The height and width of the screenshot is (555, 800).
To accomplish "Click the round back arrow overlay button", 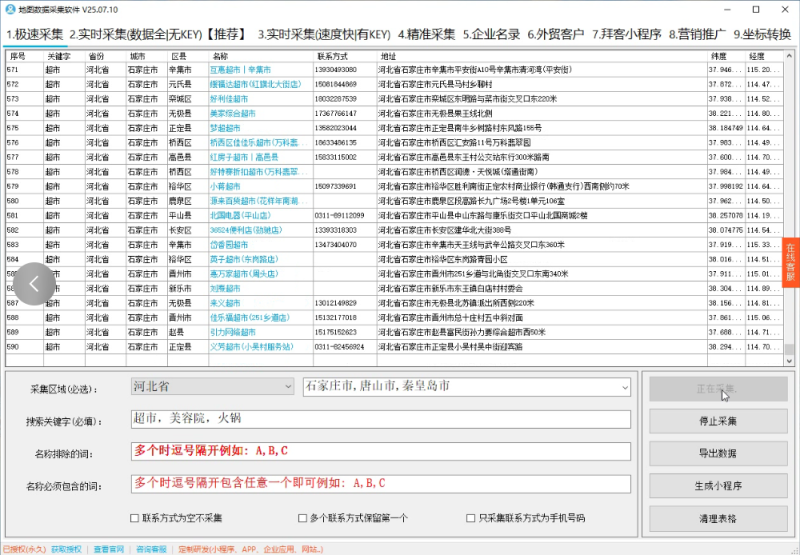I will [x=34, y=284].
